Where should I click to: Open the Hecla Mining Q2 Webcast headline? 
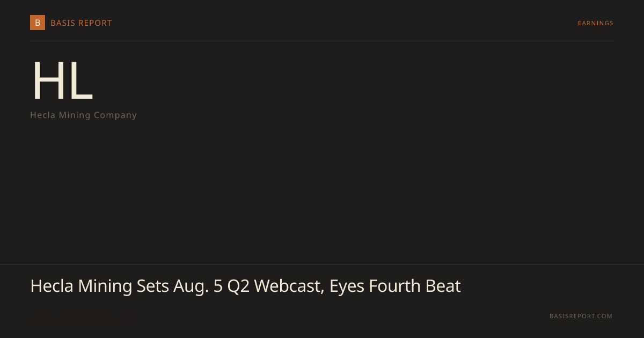(x=245, y=286)
